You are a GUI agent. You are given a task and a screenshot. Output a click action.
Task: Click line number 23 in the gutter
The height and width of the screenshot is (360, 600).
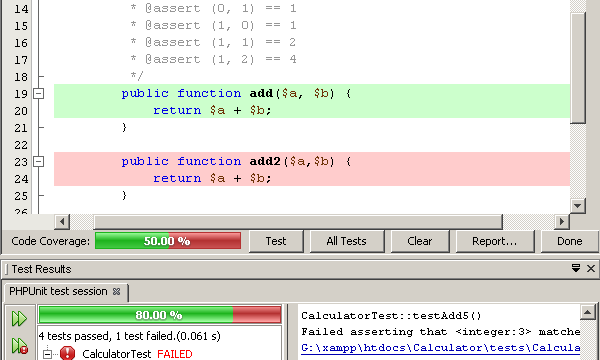21,162
